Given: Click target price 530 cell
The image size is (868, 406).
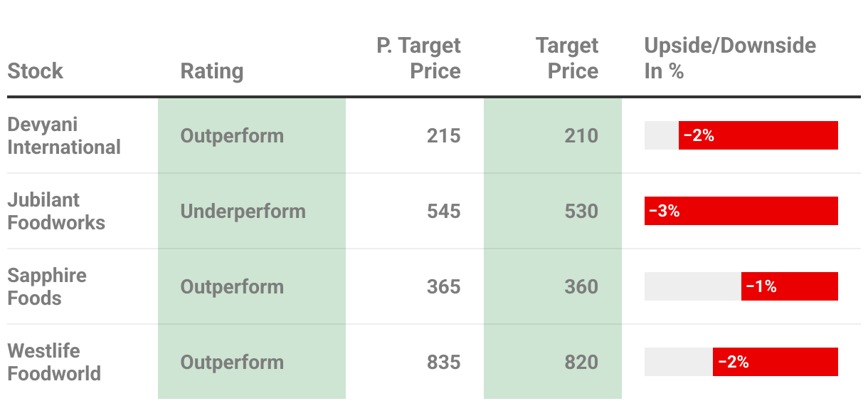Looking at the screenshot, I should point(581,212).
